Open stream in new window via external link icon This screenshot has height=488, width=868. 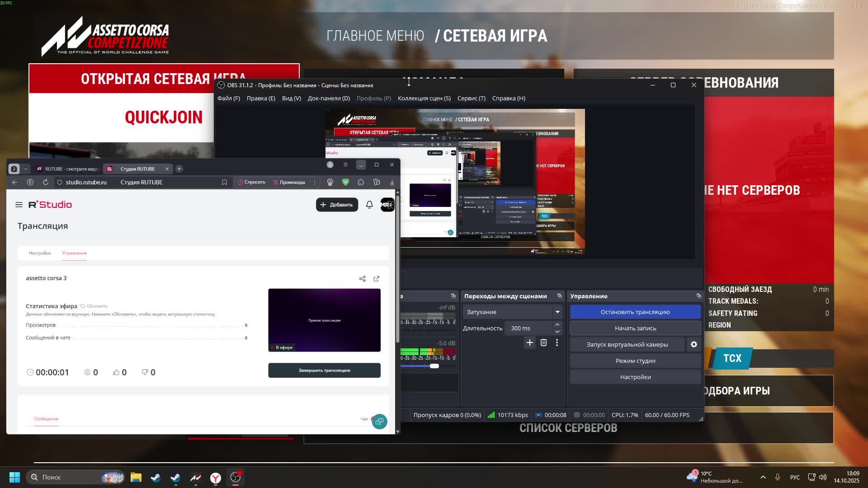pyautogui.click(x=377, y=279)
